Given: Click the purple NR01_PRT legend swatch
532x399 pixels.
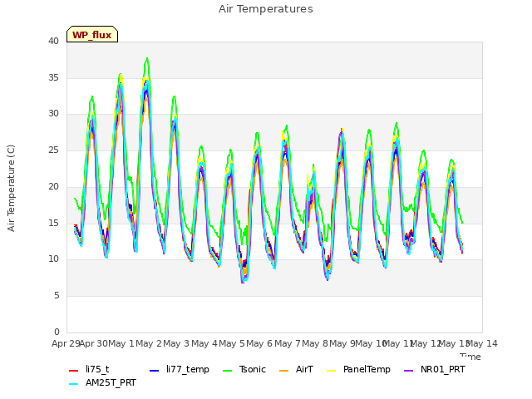Looking at the screenshot, I should 409,371.
